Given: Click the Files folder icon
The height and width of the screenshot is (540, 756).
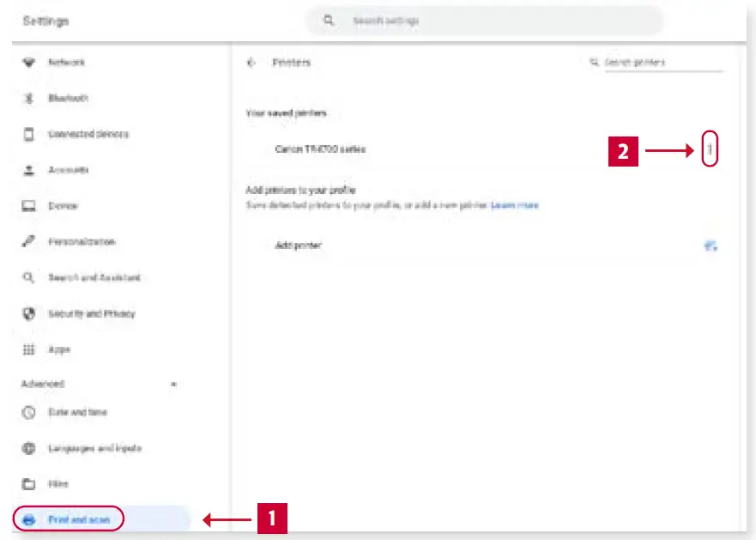Looking at the screenshot, I should (x=29, y=484).
